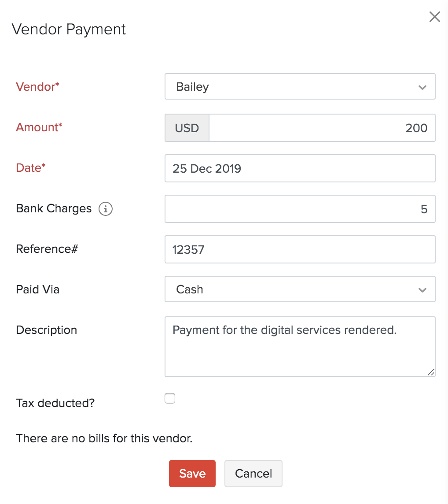Click the Vendor dropdown chevron icon
Screen dimensions: 448x504
pyautogui.click(x=422, y=87)
